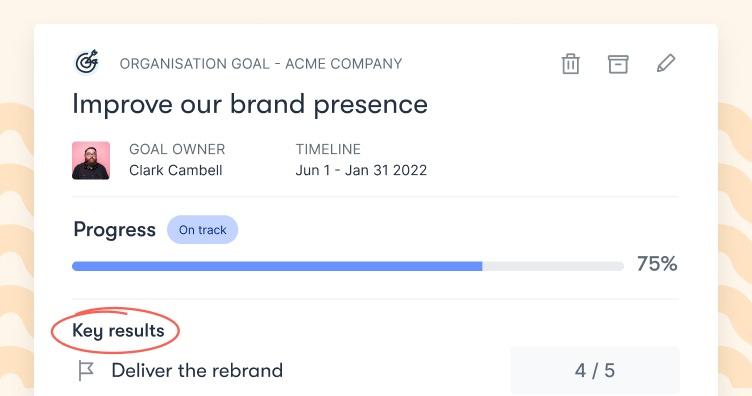The height and width of the screenshot is (396, 752).
Task: Click the goal owner name Clark Cambell
Action: pos(176,170)
